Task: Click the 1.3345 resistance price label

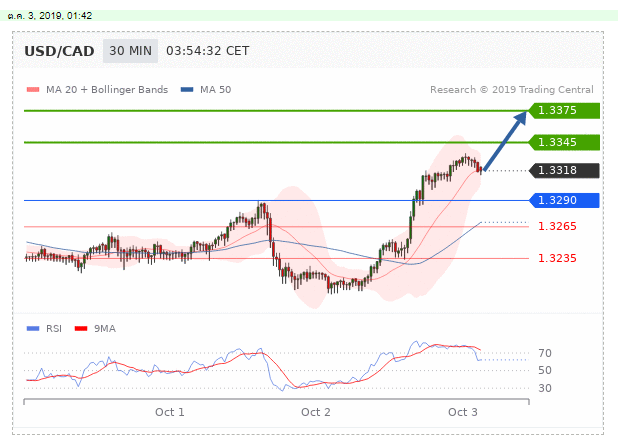Action: tap(564, 142)
